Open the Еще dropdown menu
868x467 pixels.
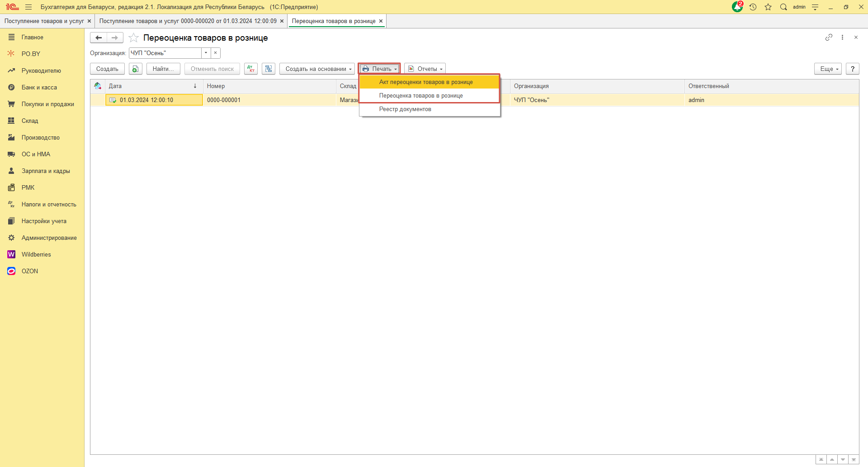(x=828, y=69)
